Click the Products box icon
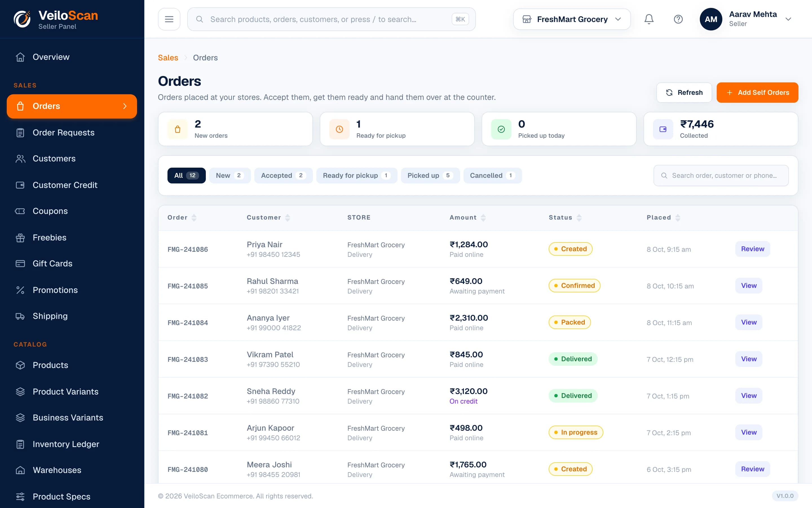 [x=20, y=365]
